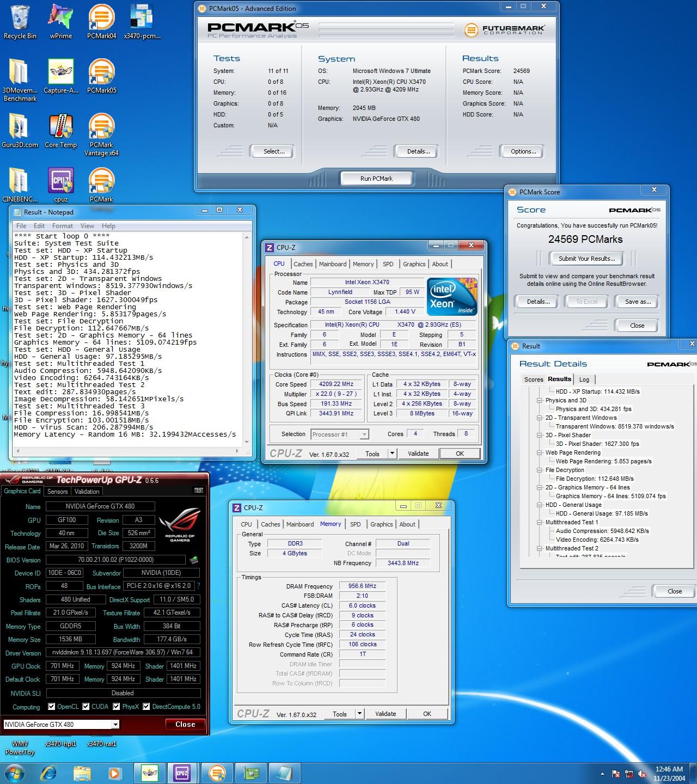Collapse the File Decryption tree node
The height and width of the screenshot is (784, 697).
click(540, 470)
